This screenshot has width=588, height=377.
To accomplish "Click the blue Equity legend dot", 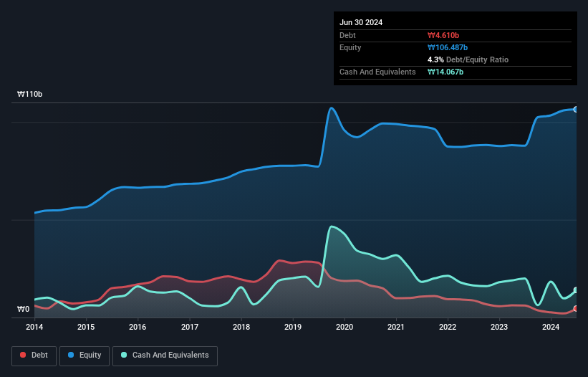I will tap(71, 355).
